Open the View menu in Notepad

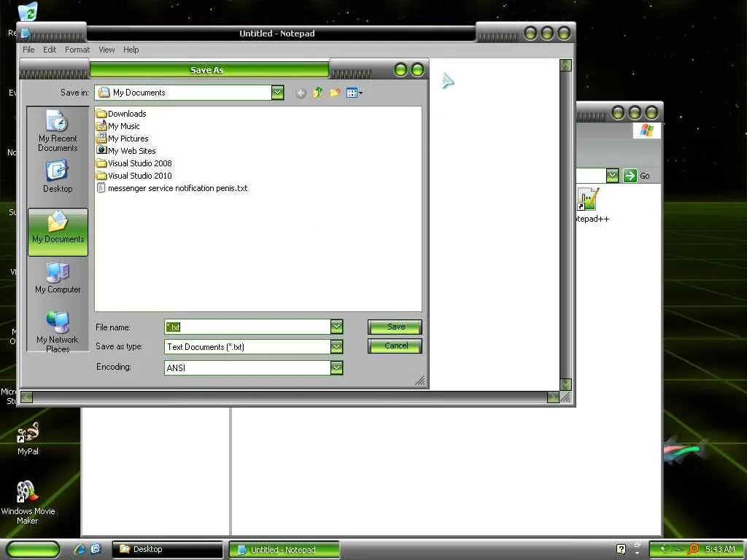[x=107, y=50]
